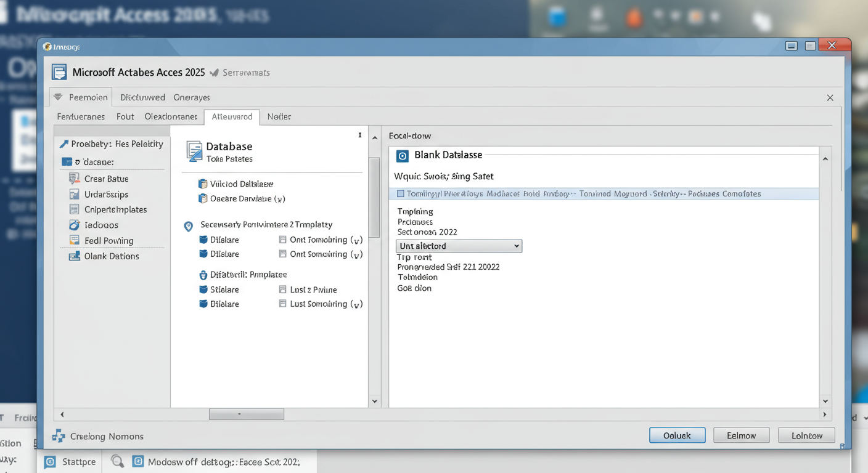
Task: Click the Oaluek button
Action: [677, 435]
